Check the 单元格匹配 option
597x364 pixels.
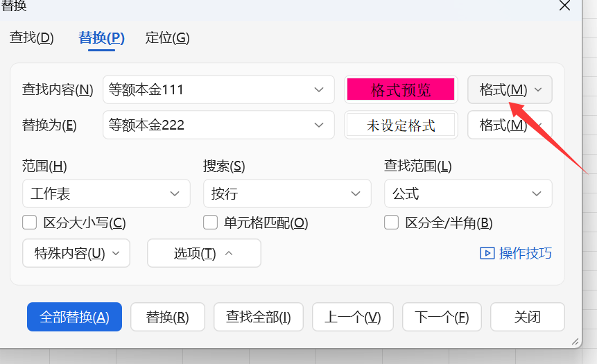tap(210, 223)
